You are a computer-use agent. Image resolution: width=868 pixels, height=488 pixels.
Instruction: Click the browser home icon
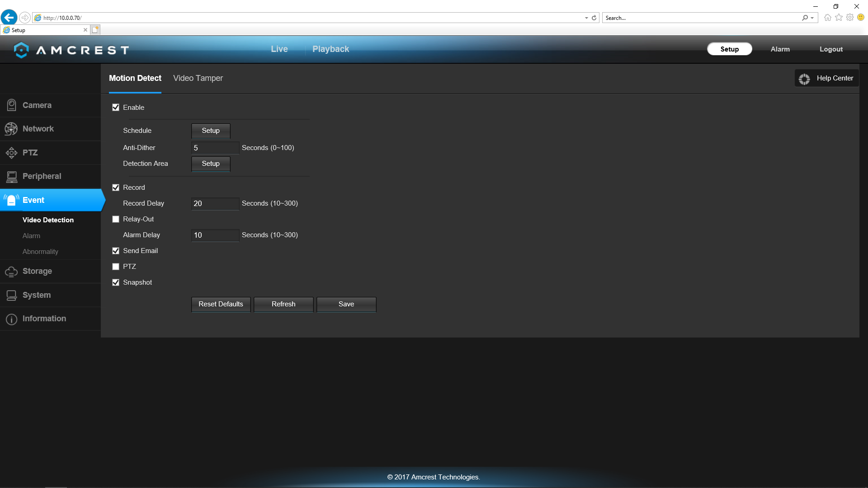828,18
